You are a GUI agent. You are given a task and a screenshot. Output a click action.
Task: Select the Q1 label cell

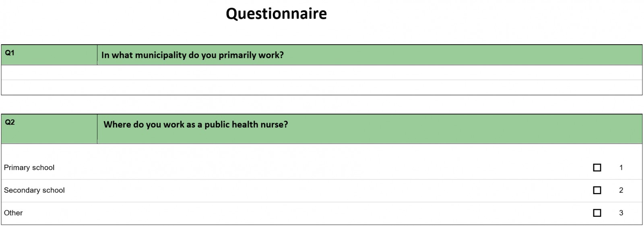click(x=49, y=55)
